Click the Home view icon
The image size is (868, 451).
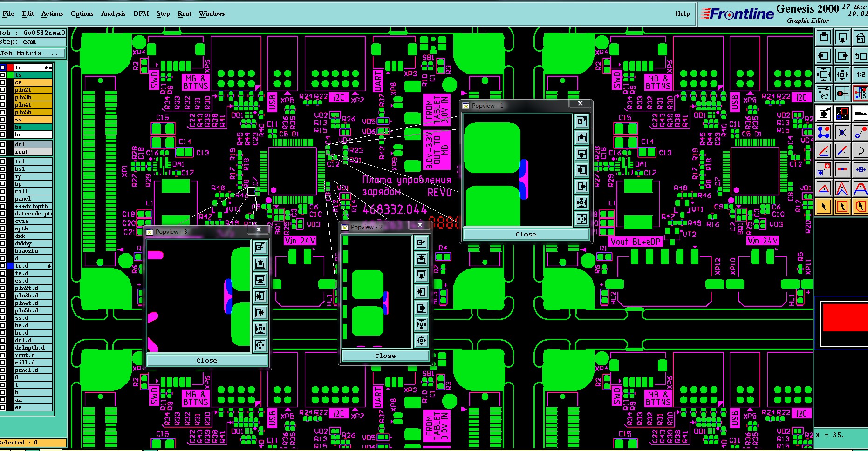coord(860,37)
